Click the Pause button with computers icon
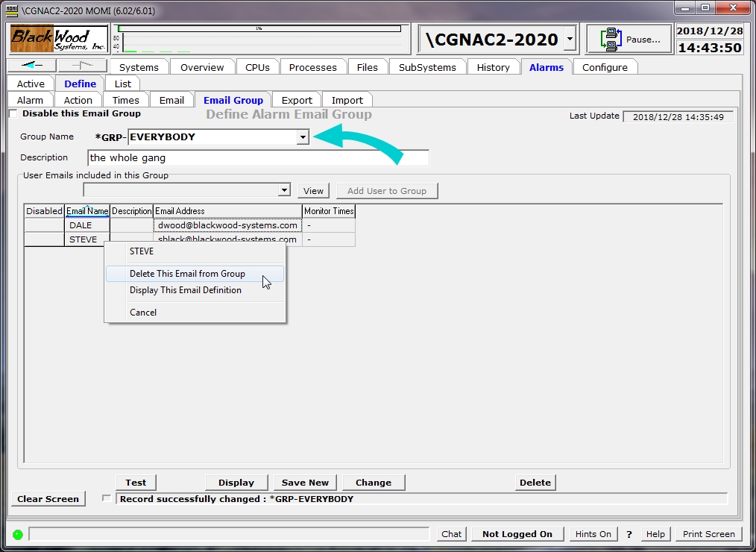 pyautogui.click(x=629, y=40)
